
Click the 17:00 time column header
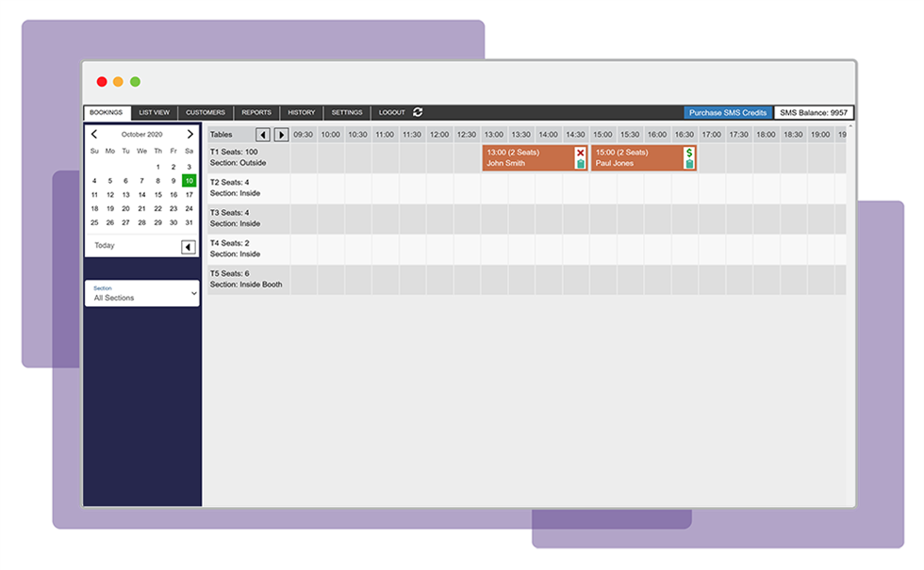click(712, 135)
